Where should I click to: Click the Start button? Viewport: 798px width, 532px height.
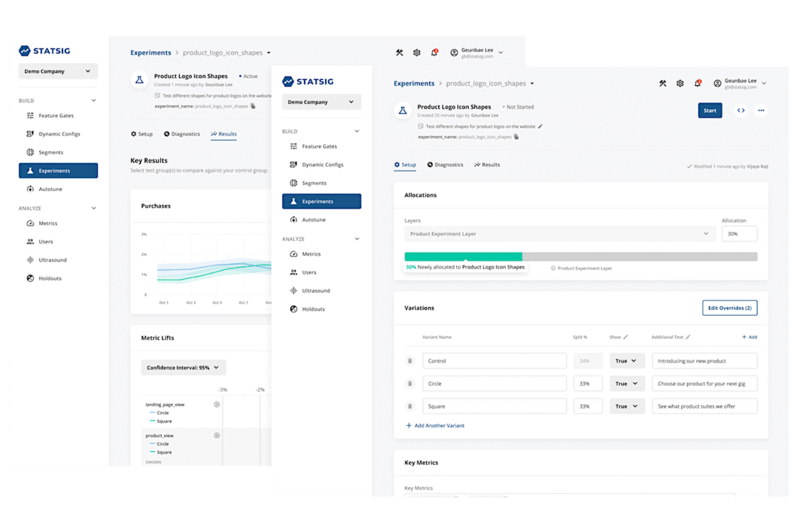[710, 110]
